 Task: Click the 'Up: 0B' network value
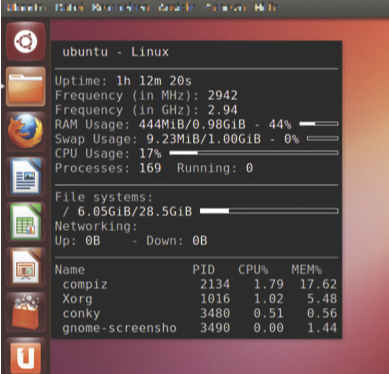click(78, 241)
